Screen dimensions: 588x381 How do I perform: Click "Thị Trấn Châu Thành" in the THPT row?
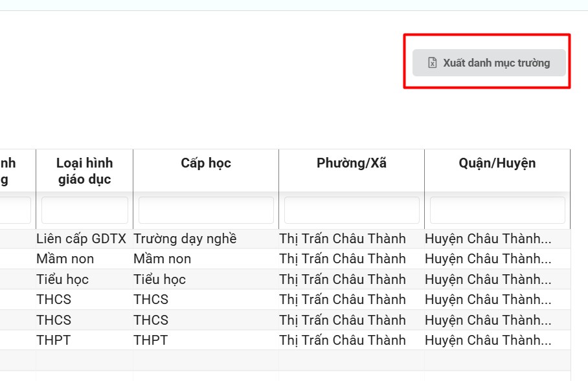coord(343,340)
